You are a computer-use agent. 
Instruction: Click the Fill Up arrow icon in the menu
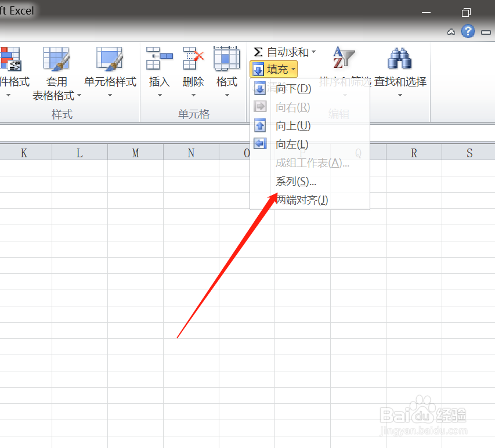[260, 126]
